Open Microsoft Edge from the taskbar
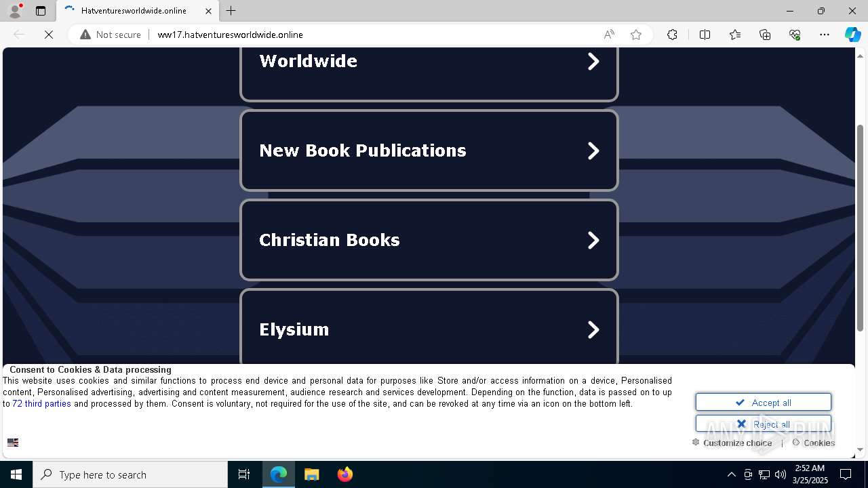Screen dimensions: 868x488 pyautogui.click(x=279, y=474)
